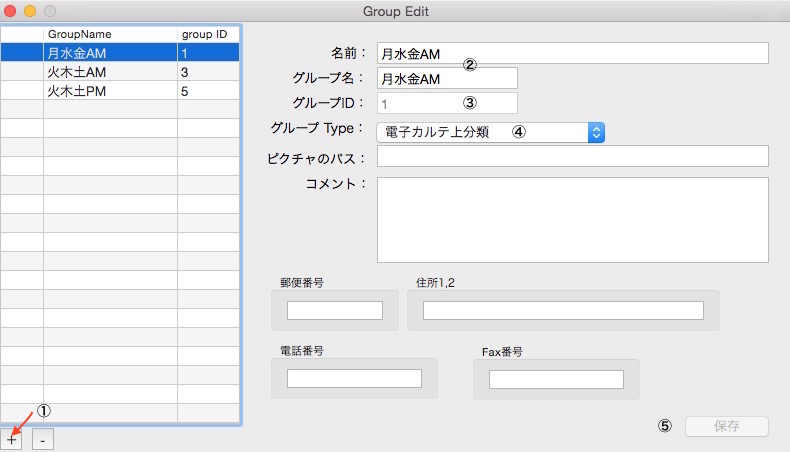Click the ピクチャのパス input field
790x452 pixels.
click(572, 156)
